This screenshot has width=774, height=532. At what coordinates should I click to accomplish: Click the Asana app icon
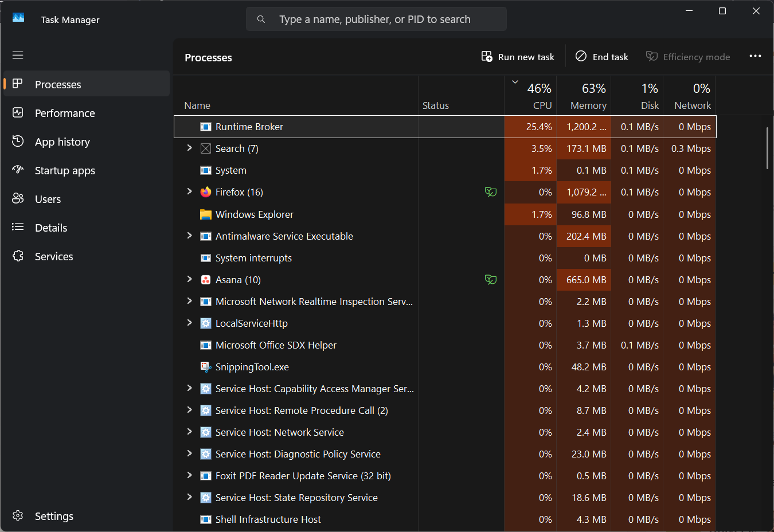click(x=205, y=280)
